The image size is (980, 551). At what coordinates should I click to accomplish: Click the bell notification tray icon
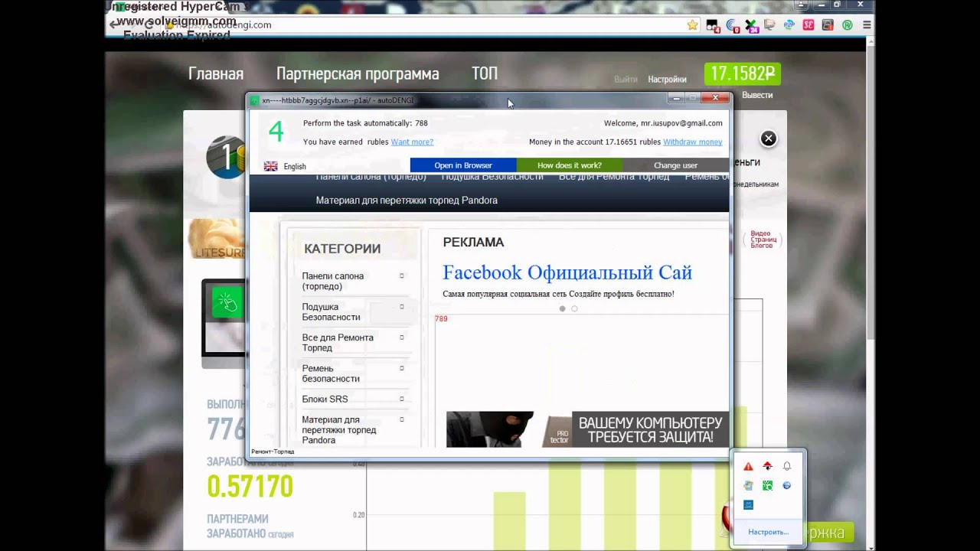point(786,466)
